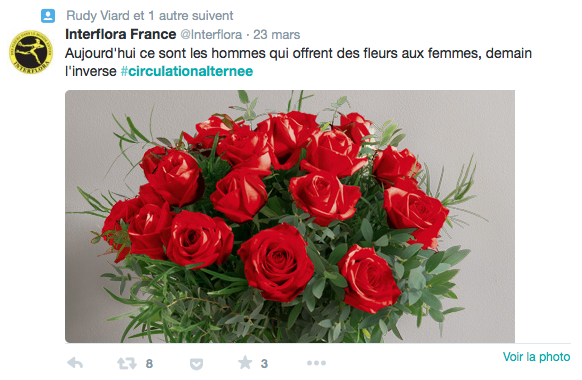The height and width of the screenshot is (380, 582).
Task: Click the reply arrow icon
Action: (75, 363)
